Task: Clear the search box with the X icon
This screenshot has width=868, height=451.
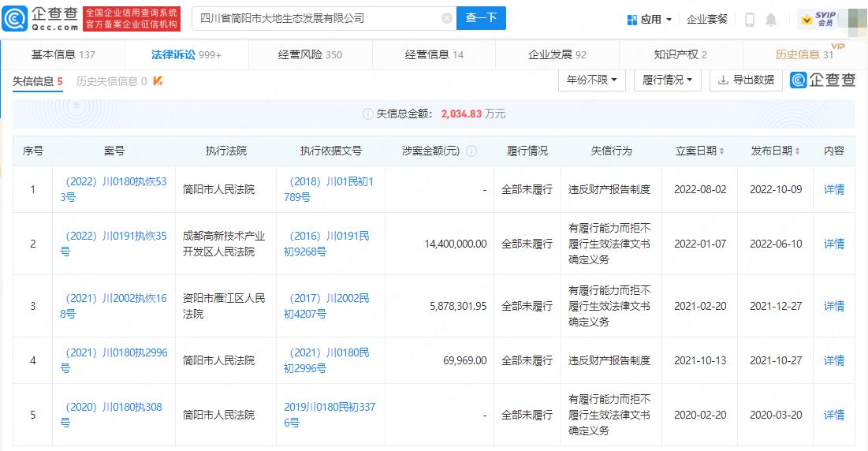Action: (x=447, y=18)
